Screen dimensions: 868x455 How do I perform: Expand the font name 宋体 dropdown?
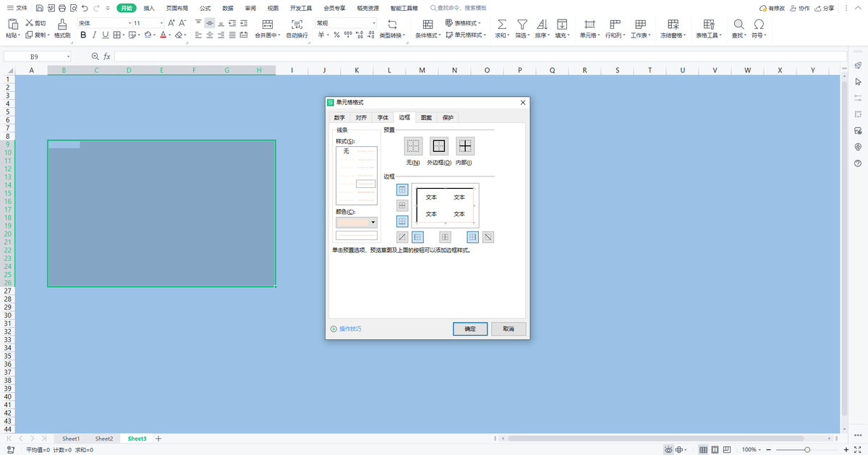[131, 23]
